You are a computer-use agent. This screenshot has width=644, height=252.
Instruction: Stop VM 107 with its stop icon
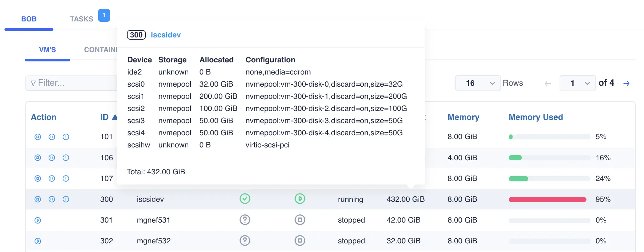[38, 178]
